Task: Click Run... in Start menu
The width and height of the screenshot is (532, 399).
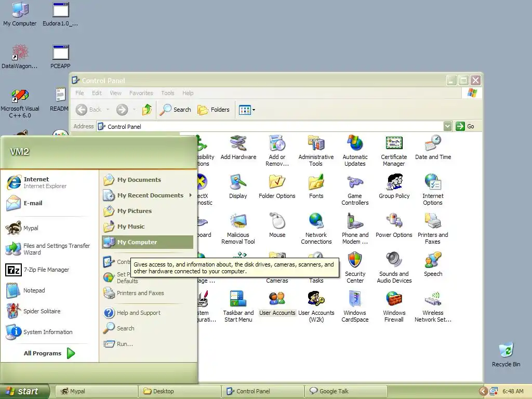Action: (x=148, y=344)
